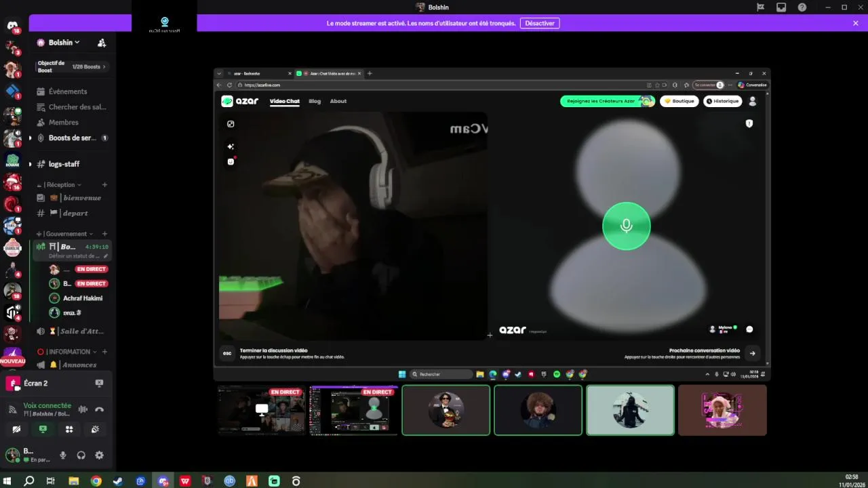
Task: Click the invite people icon beside Bolshin
Action: pyautogui.click(x=102, y=43)
